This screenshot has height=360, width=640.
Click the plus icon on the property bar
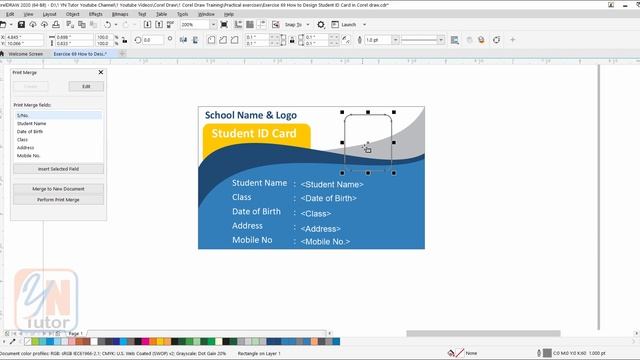(513, 40)
